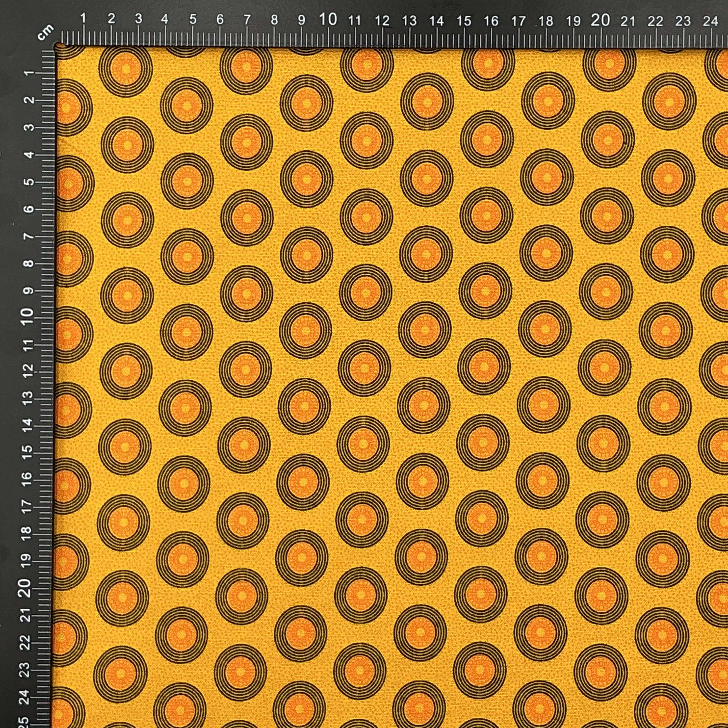Select the number 18 on the horizontal ruler
The image size is (728, 728).
[546, 21]
